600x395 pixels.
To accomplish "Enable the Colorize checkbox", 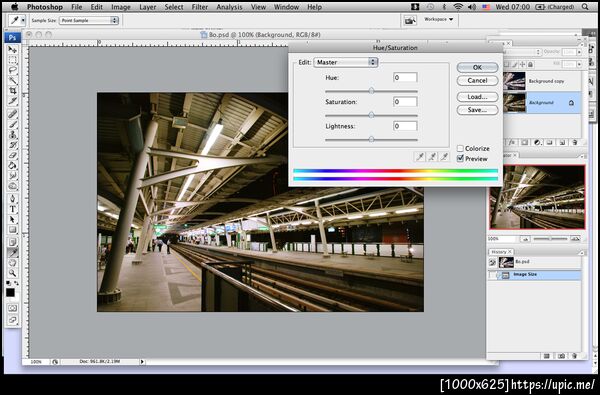I will (x=460, y=149).
